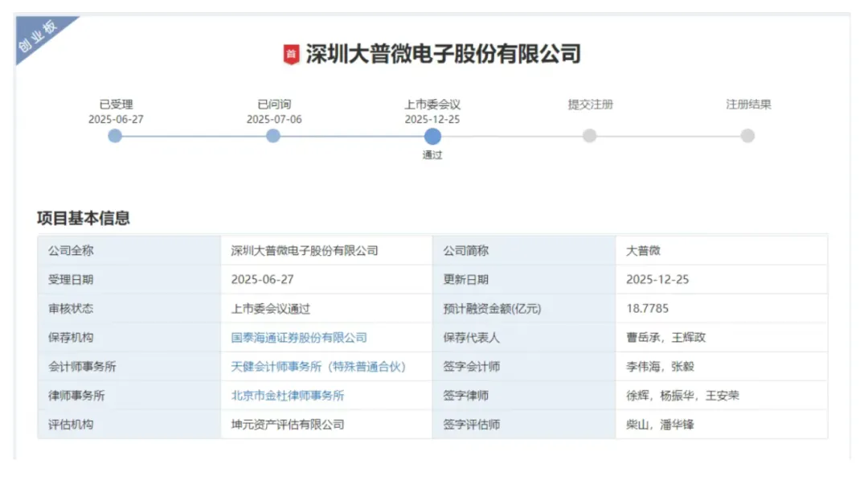Click the 18.7785 financing amount value
868x481 pixels.
coord(648,309)
